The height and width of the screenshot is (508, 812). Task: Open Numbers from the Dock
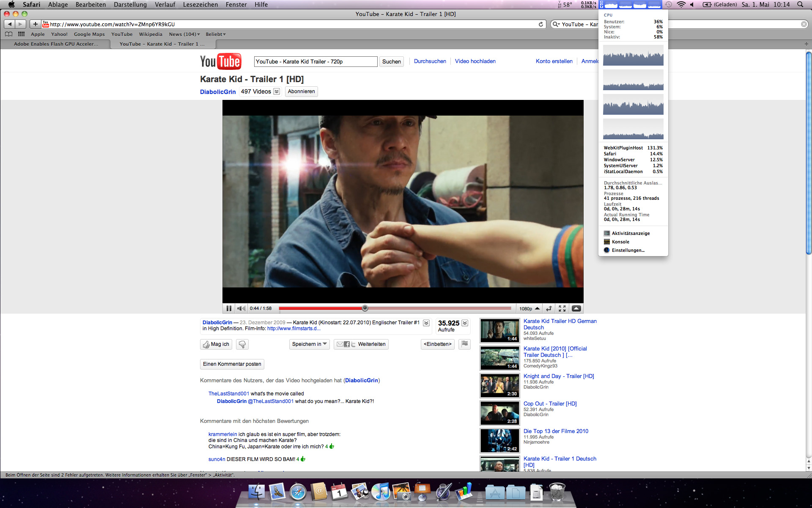[464, 491]
